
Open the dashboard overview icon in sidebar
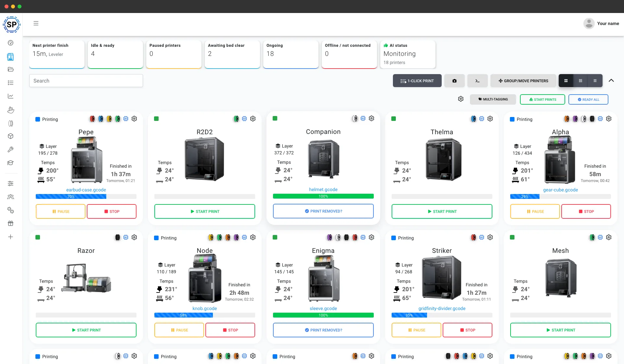click(x=11, y=43)
